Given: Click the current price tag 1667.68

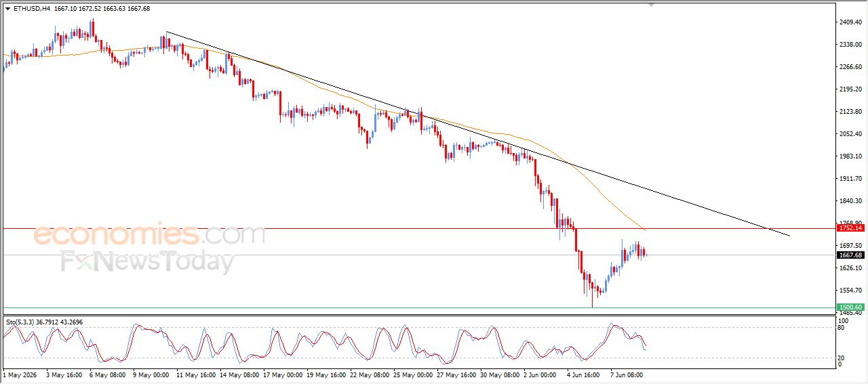Looking at the screenshot, I should pos(850,255).
